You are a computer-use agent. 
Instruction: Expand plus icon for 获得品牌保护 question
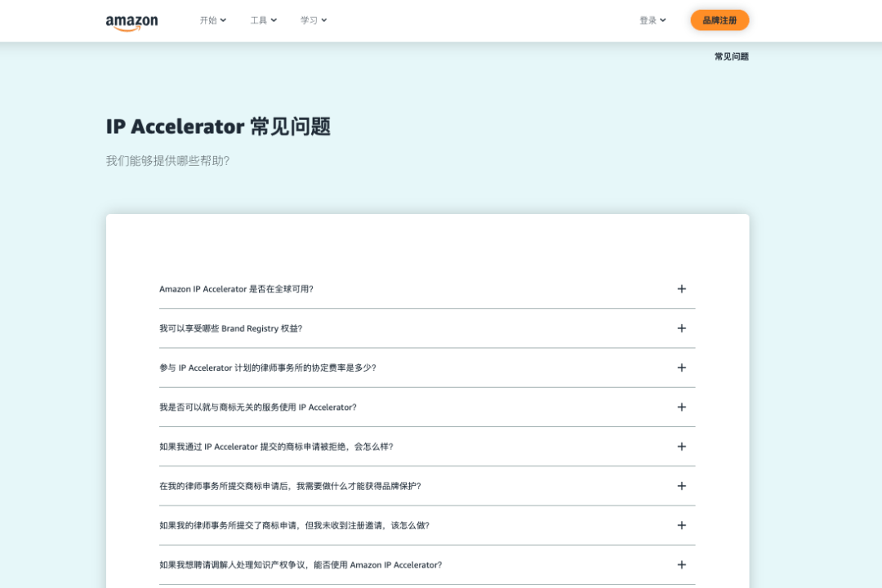point(681,486)
